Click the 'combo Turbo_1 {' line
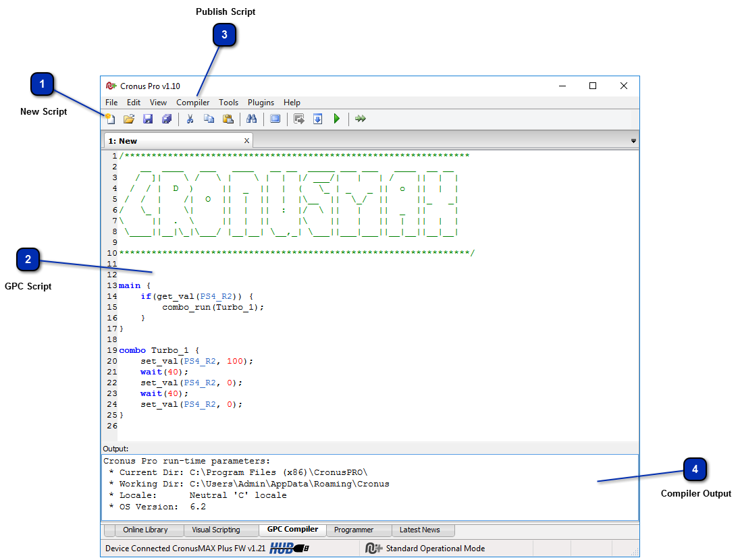740x560 pixels. [159, 350]
